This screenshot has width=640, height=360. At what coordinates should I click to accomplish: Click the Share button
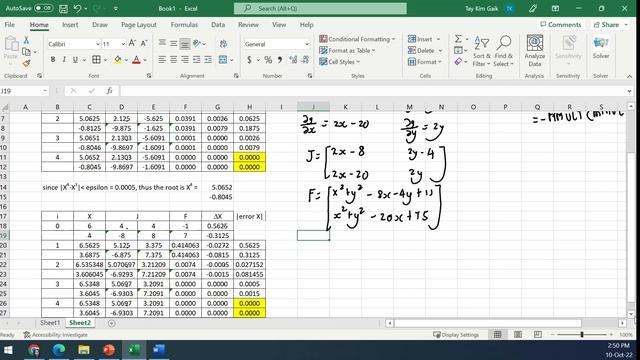pyautogui.click(x=610, y=24)
